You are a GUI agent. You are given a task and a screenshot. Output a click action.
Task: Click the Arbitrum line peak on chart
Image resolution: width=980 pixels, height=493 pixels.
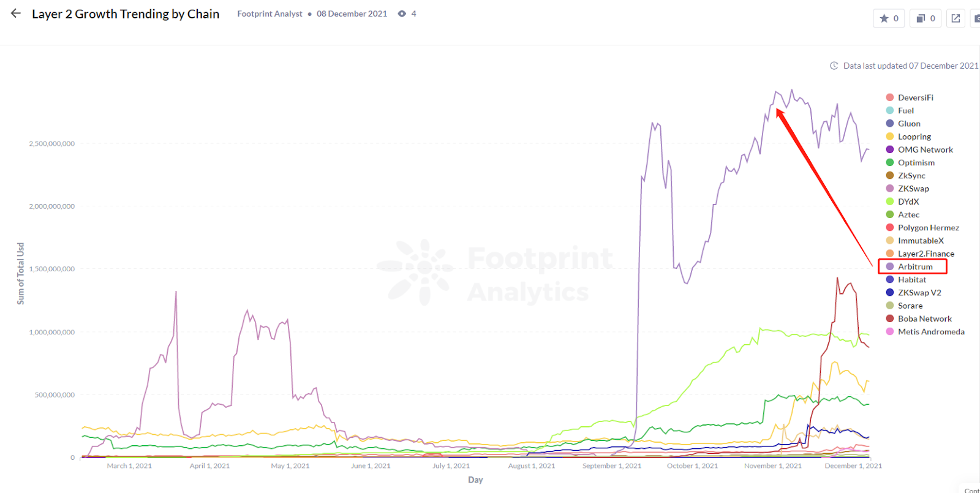(791, 91)
